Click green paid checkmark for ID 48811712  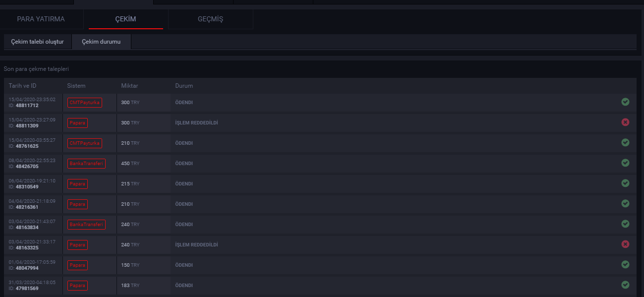pyautogui.click(x=625, y=102)
